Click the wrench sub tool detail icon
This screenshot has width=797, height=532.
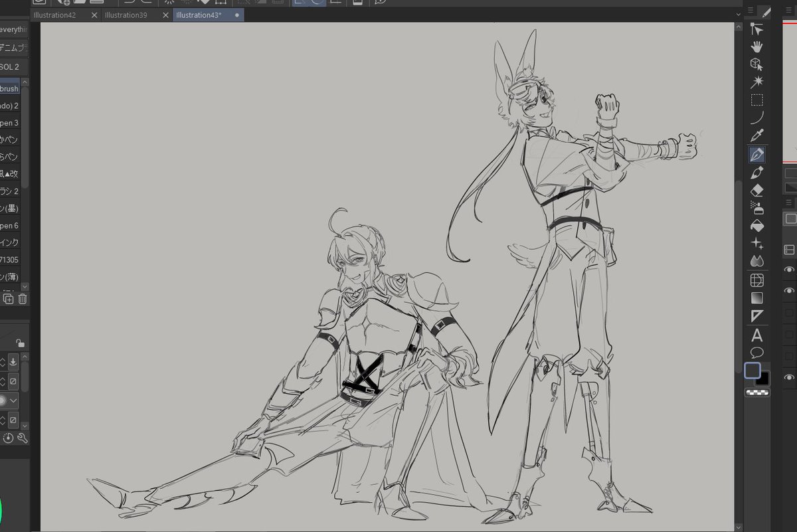point(23,438)
